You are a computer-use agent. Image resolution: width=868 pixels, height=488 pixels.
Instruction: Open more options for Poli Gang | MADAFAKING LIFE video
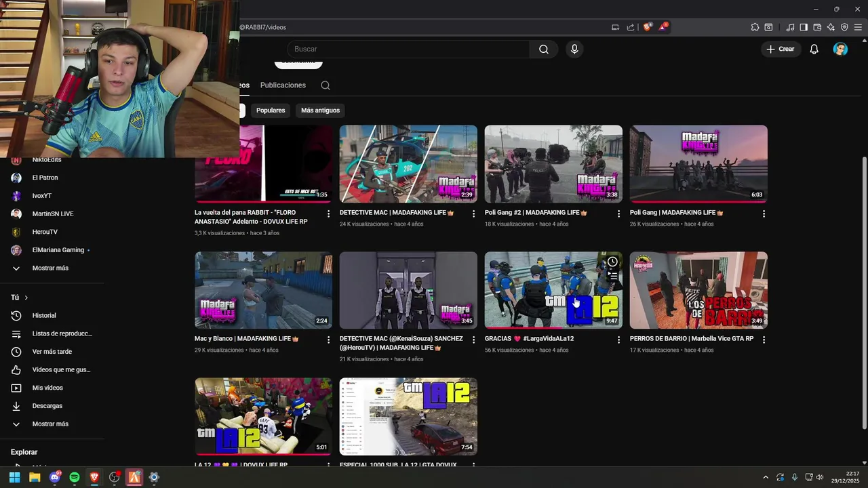click(764, 213)
